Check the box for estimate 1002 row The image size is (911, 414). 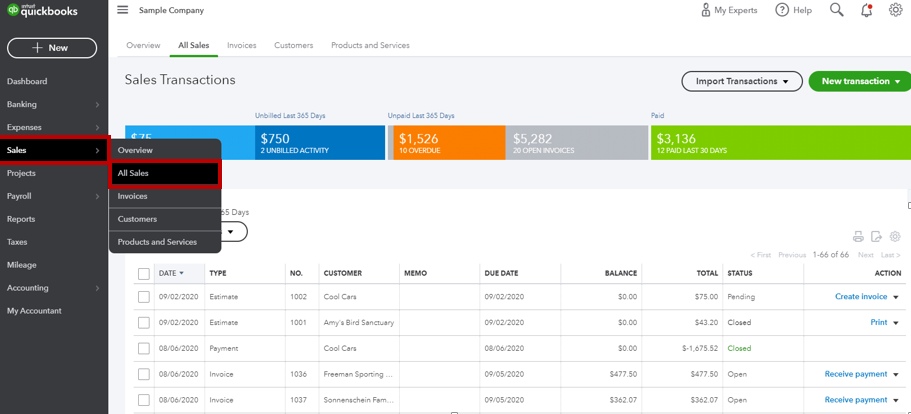[144, 297]
